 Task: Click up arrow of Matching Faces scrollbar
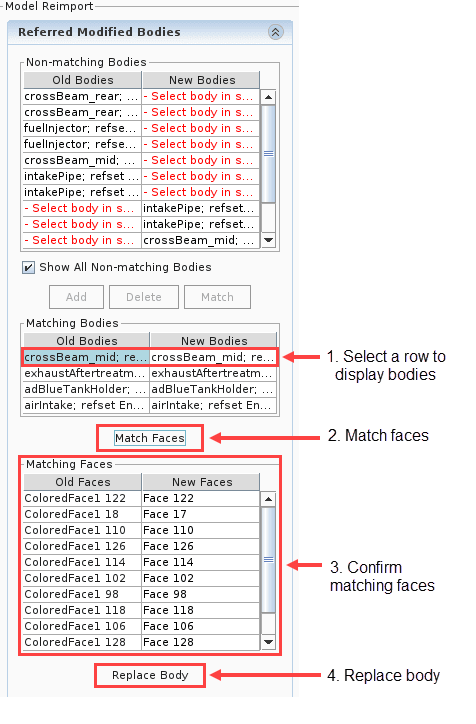[268, 499]
